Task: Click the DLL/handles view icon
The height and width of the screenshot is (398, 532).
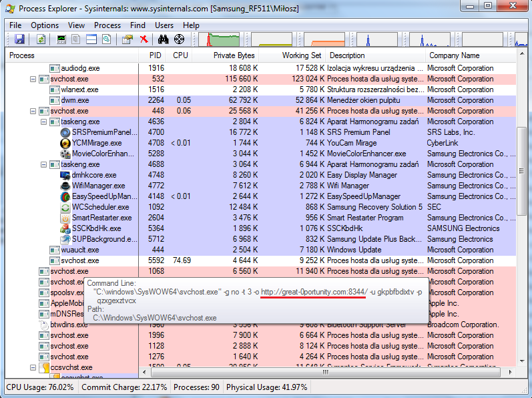Action: point(107,39)
